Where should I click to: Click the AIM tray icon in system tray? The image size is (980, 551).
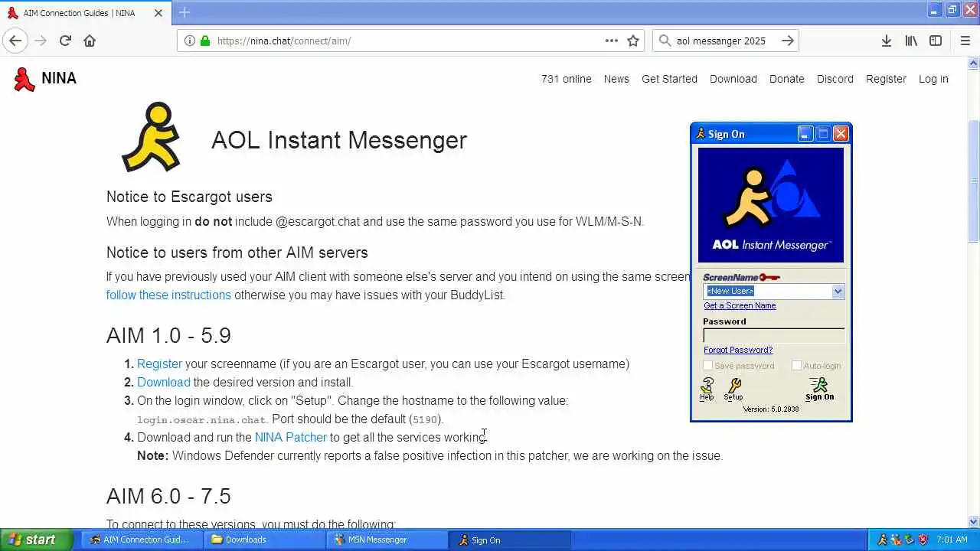882,540
